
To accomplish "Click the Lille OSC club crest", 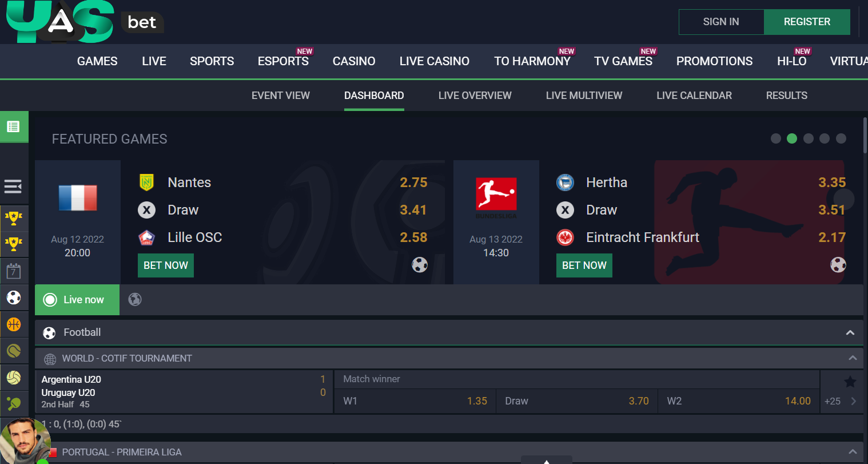I will [x=147, y=237].
